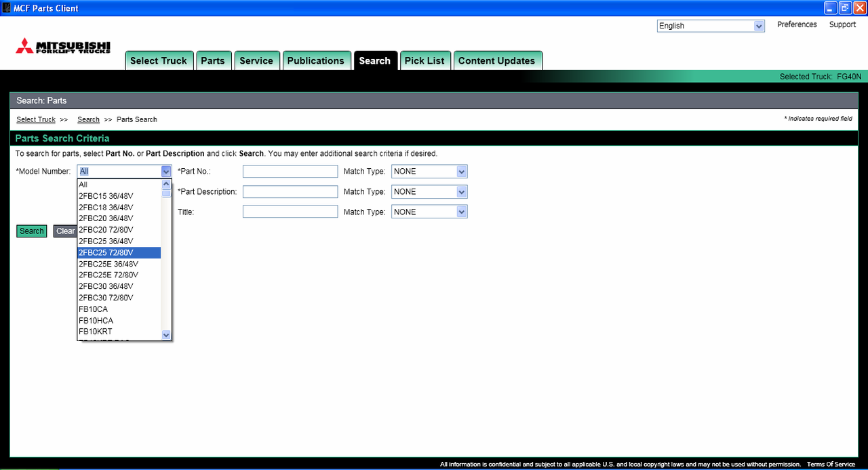
Task: Click the model list scroll up arrow
Action: 166,184
